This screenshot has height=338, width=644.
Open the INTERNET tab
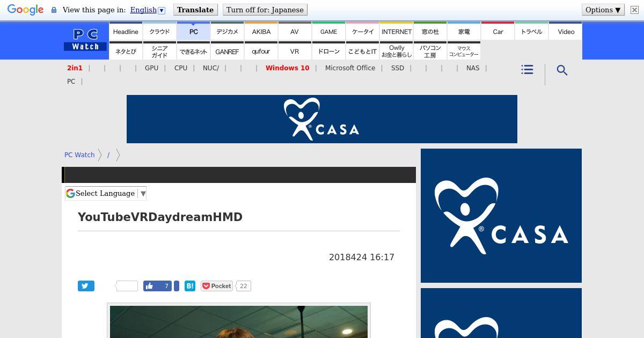point(397,31)
